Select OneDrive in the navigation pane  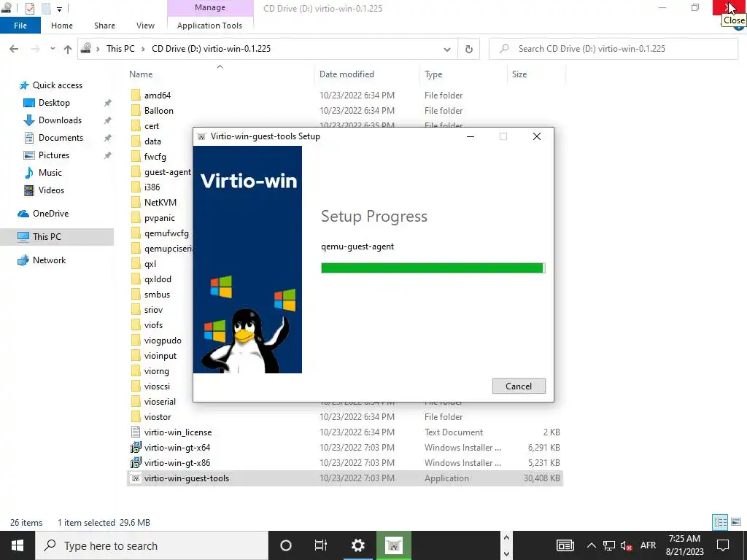[50, 214]
